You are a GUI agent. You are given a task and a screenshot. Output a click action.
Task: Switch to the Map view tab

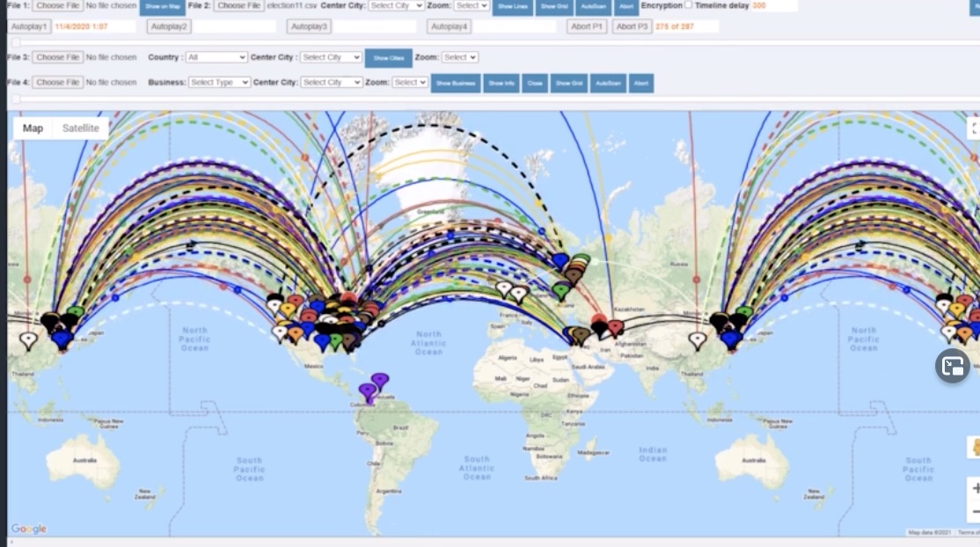pyautogui.click(x=33, y=128)
